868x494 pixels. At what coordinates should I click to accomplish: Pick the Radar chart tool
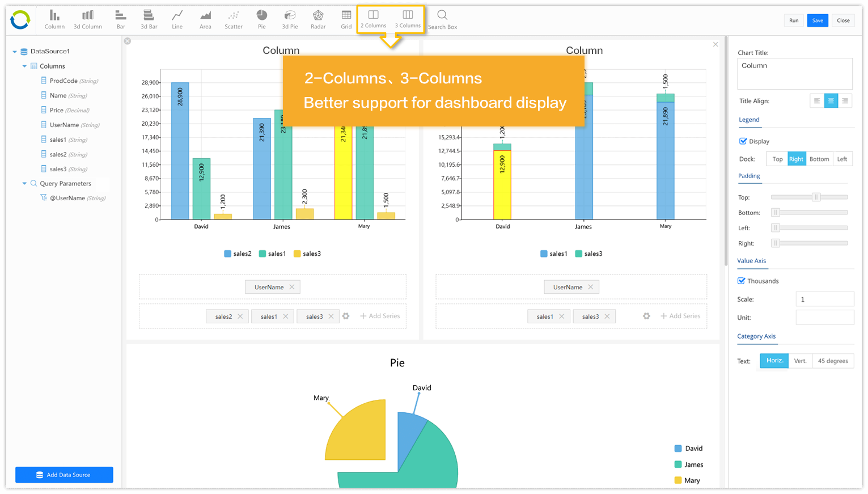318,19
